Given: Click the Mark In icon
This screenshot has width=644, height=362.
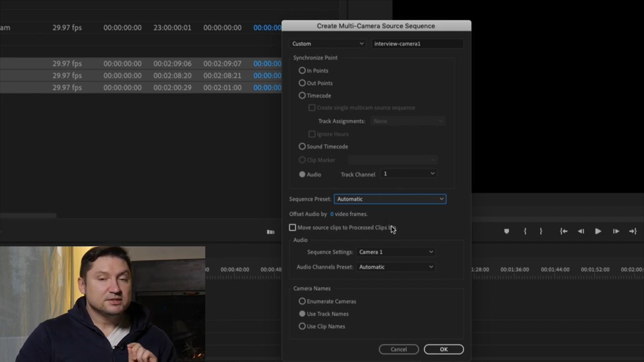Looking at the screenshot, I should click(x=525, y=231).
